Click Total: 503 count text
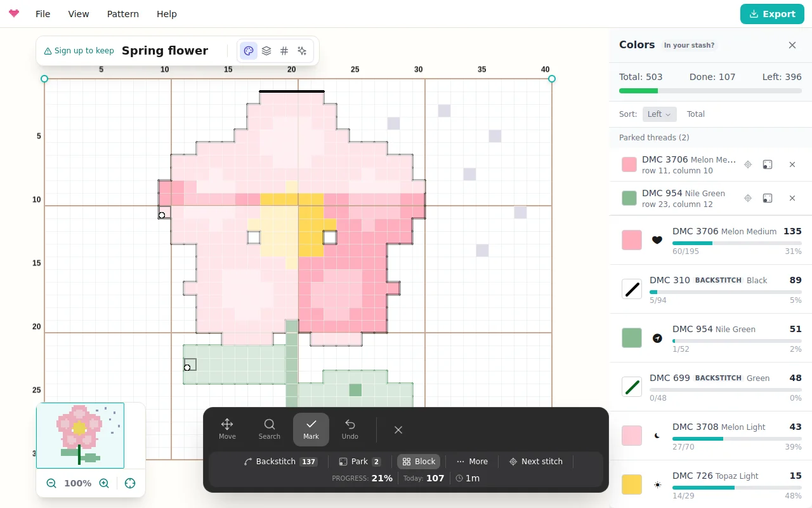This screenshot has width=812, height=508. (x=641, y=77)
